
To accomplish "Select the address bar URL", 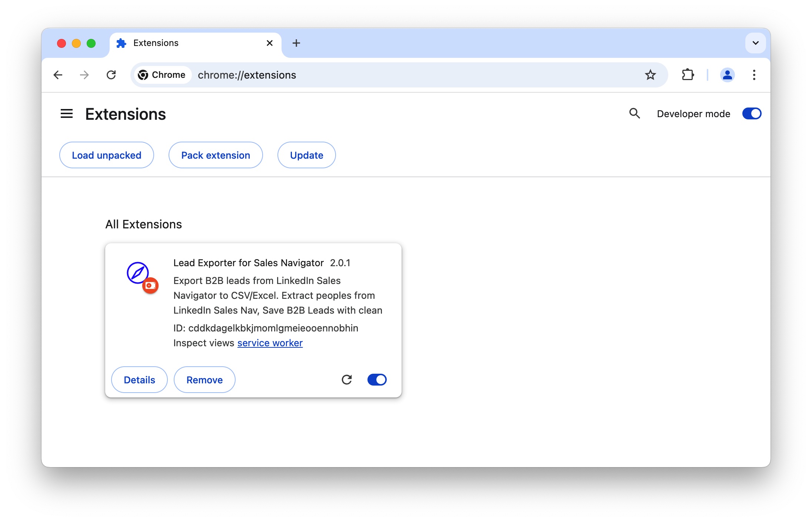I will pos(247,75).
